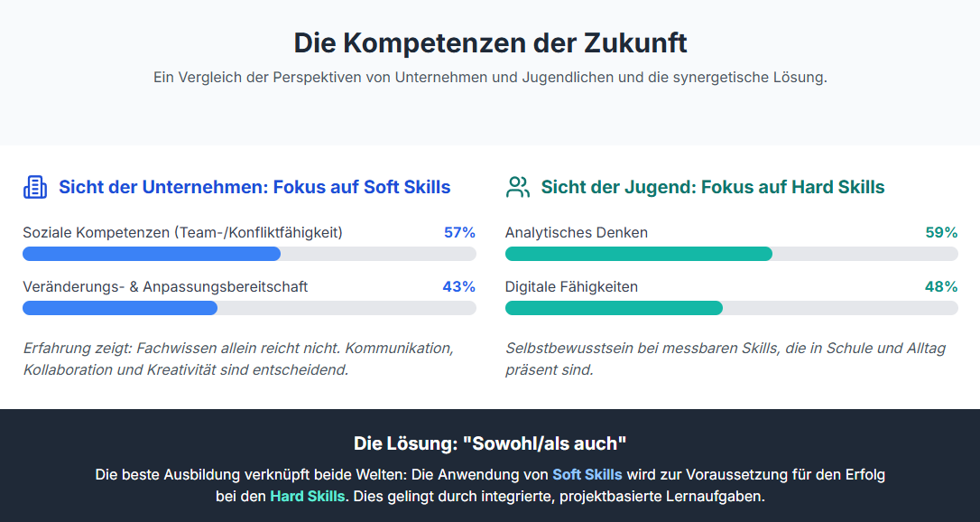Viewport: 980px width, 522px height.
Task: Click the people icon beside Sicht der Jugend
Action: [518, 187]
